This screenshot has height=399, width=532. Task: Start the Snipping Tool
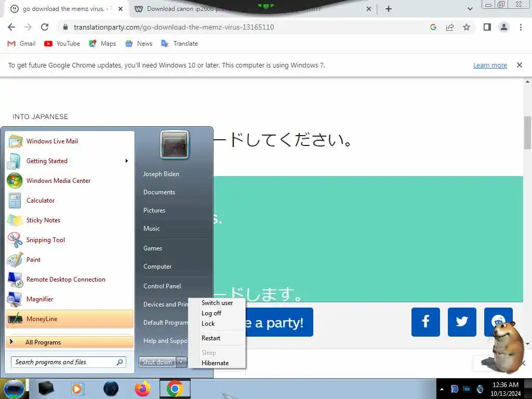coord(70,240)
